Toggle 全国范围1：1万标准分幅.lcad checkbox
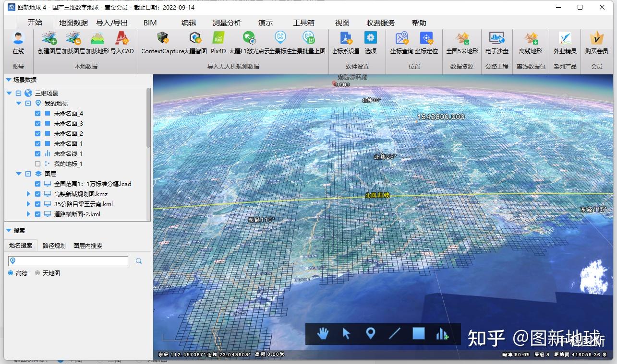617x364 pixels. coord(38,184)
